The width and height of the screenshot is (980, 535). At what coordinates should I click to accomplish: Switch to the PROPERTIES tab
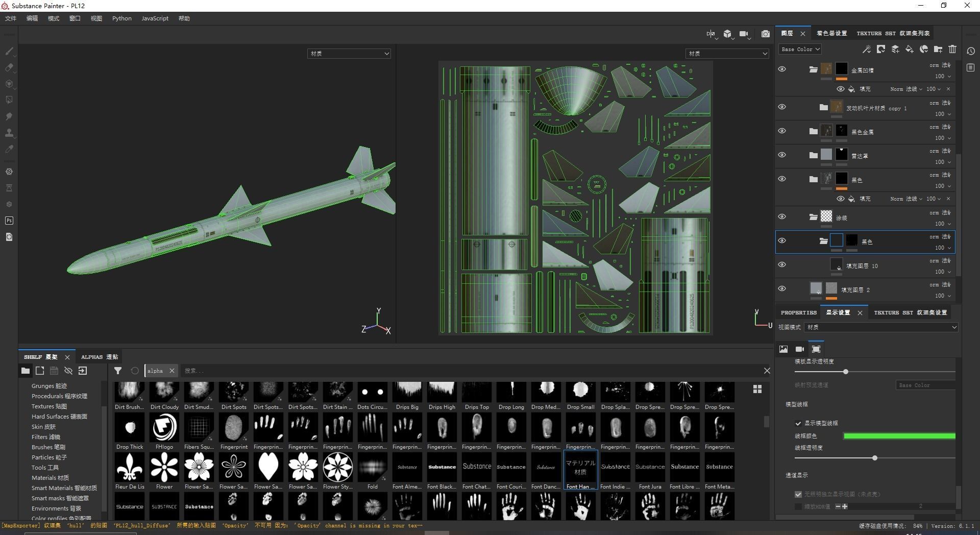click(799, 312)
